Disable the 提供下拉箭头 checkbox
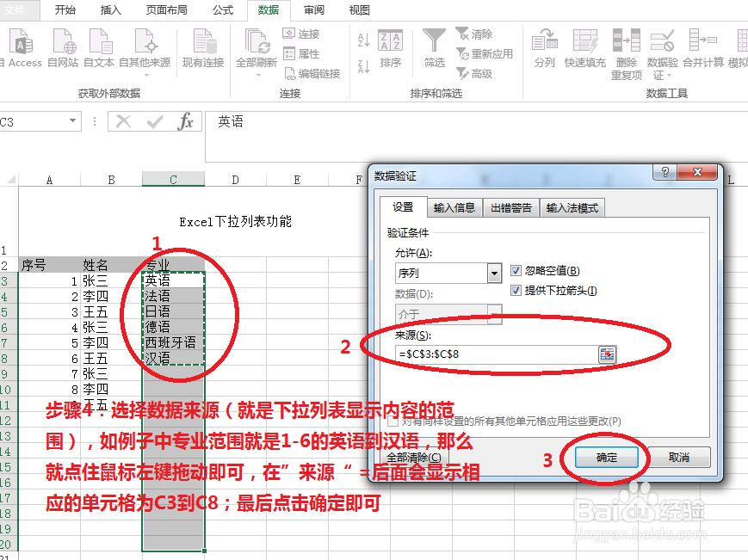 point(516,290)
